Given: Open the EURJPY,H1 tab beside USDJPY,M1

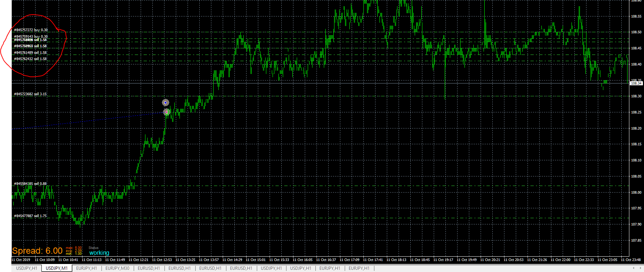Looking at the screenshot, I should pyautogui.click(x=86, y=268).
